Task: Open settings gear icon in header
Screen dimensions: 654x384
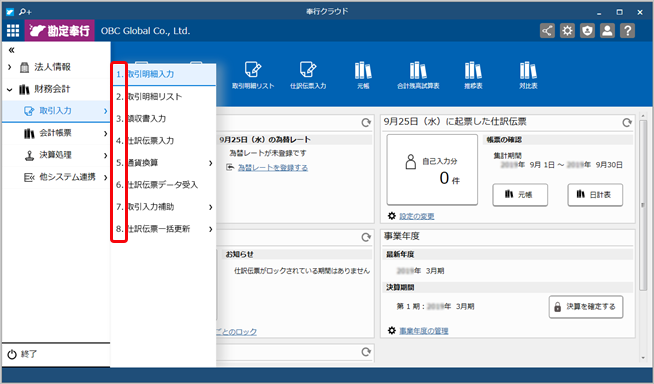Action: click(567, 30)
